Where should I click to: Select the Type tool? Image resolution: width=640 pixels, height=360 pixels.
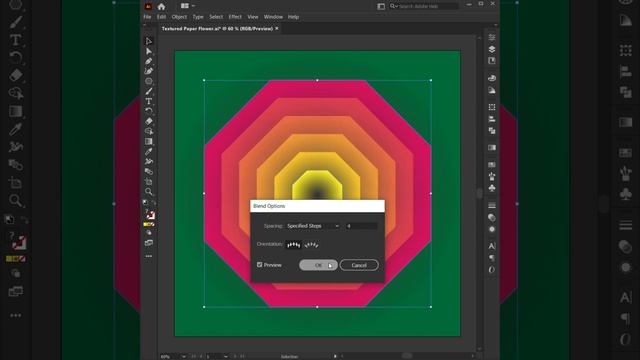click(149, 101)
